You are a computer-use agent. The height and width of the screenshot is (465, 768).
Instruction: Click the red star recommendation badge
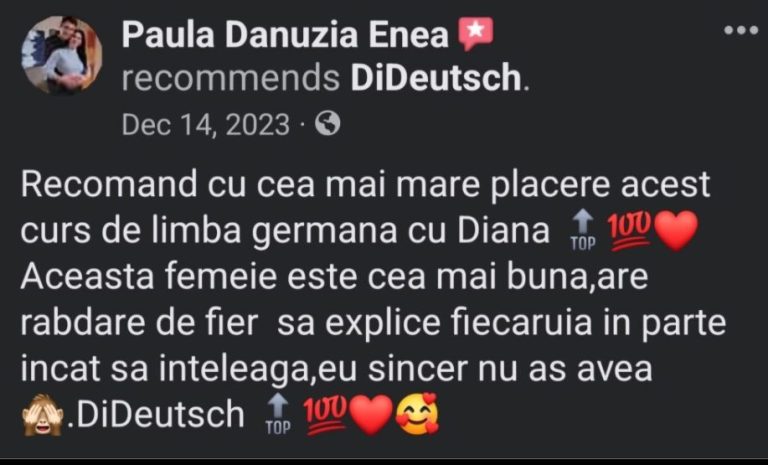[x=475, y=33]
